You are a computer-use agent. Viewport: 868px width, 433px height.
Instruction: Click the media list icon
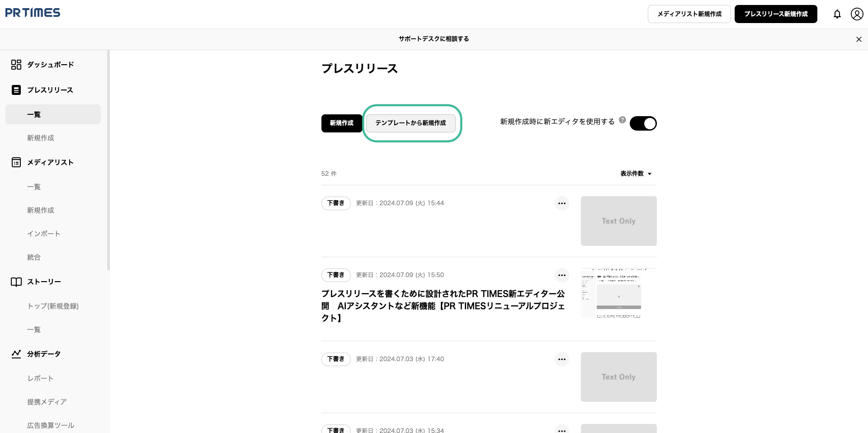[16, 162]
